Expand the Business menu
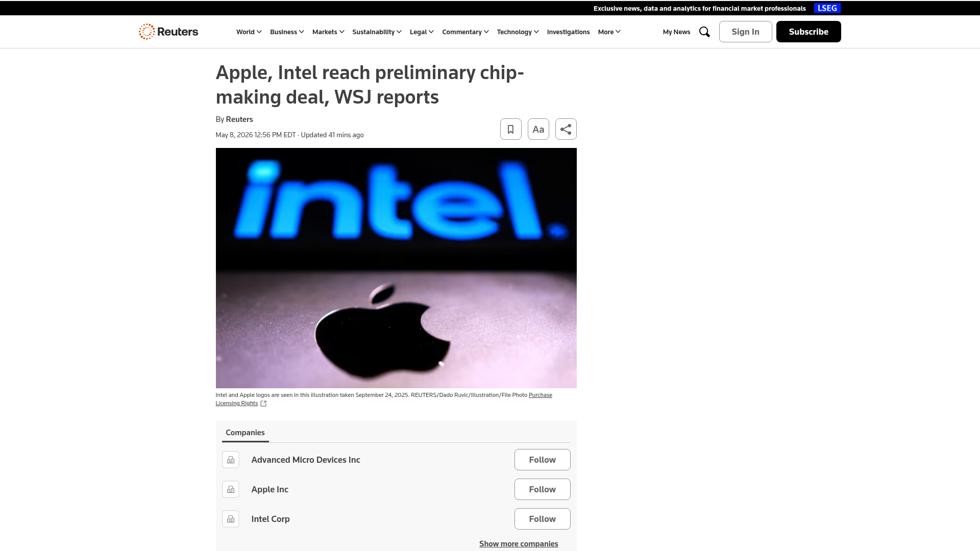Screen dimensions: 980x551 [x=287, y=32]
